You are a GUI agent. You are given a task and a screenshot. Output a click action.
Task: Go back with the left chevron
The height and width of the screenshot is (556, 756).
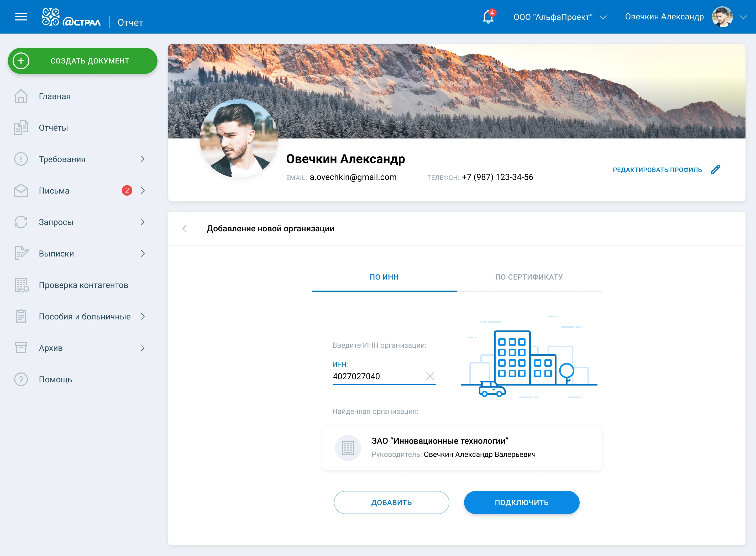[184, 229]
